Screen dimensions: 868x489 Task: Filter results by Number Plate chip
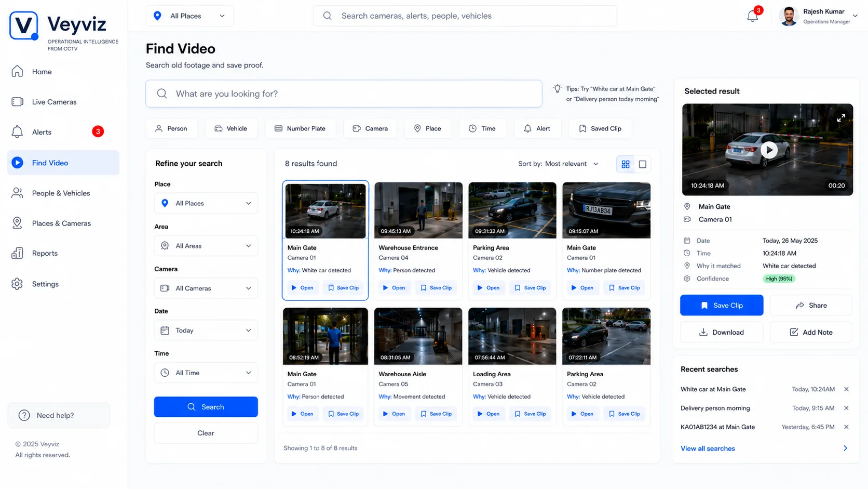tap(301, 128)
